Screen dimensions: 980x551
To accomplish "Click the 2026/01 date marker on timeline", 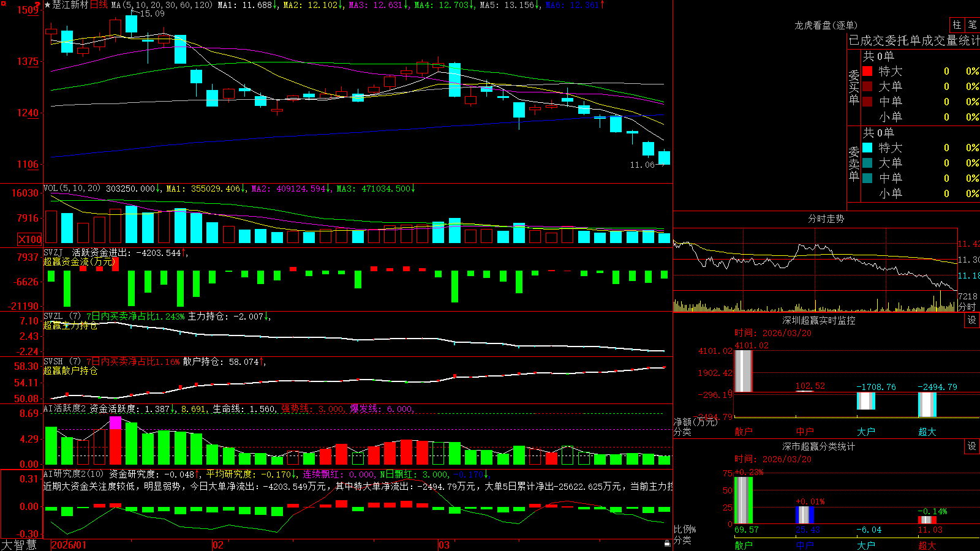I will pos(69,545).
